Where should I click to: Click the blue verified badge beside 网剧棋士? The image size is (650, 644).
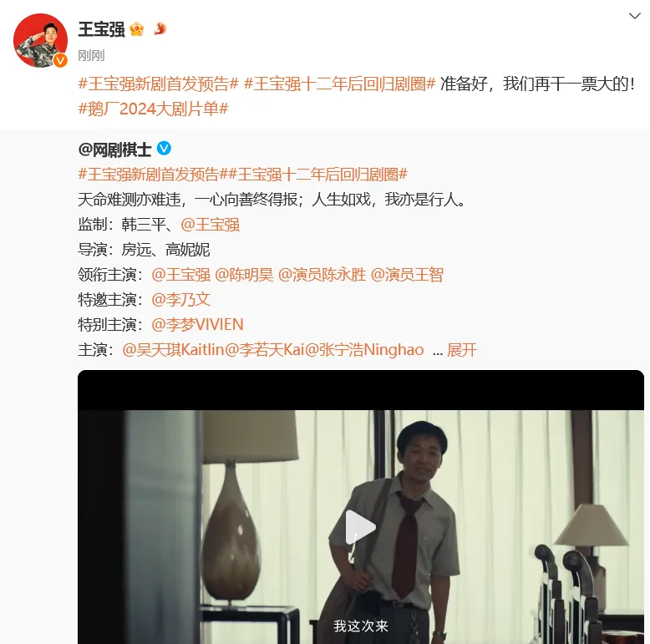164,149
